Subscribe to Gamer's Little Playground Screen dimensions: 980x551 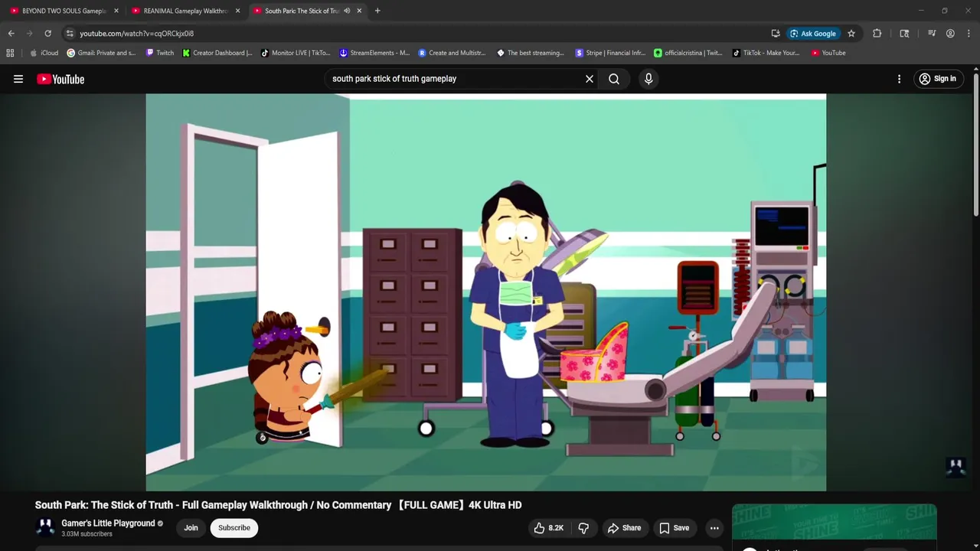234,528
